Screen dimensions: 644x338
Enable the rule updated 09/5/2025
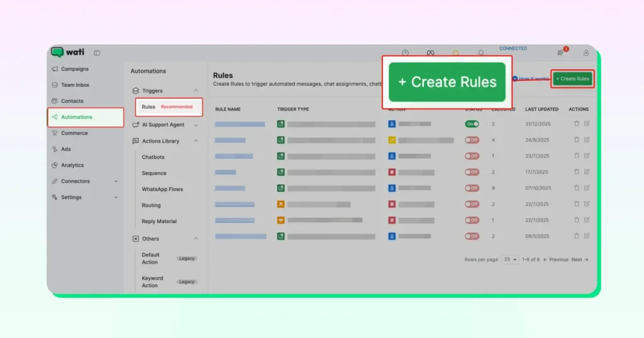click(x=472, y=236)
